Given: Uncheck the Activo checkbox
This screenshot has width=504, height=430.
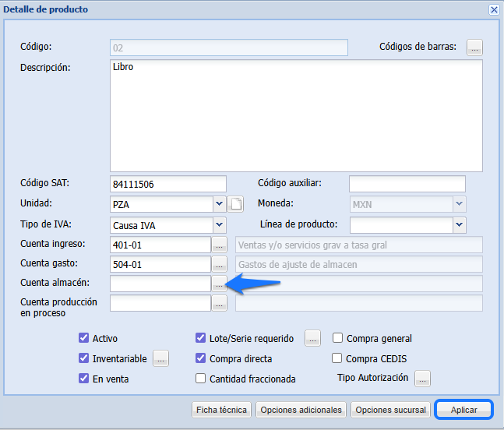Looking at the screenshot, I should click(83, 339).
